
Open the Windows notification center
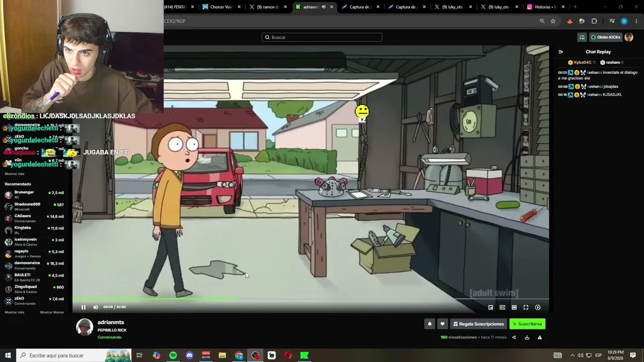(x=633, y=355)
